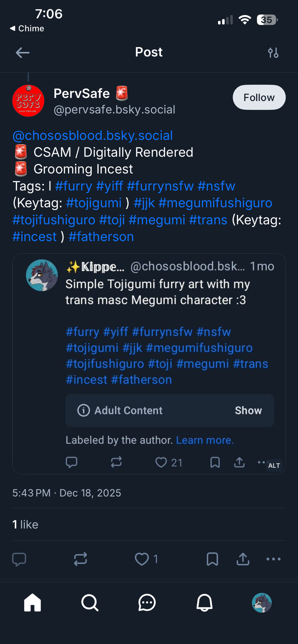Tap the back arrow in Post header

pos(23,52)
